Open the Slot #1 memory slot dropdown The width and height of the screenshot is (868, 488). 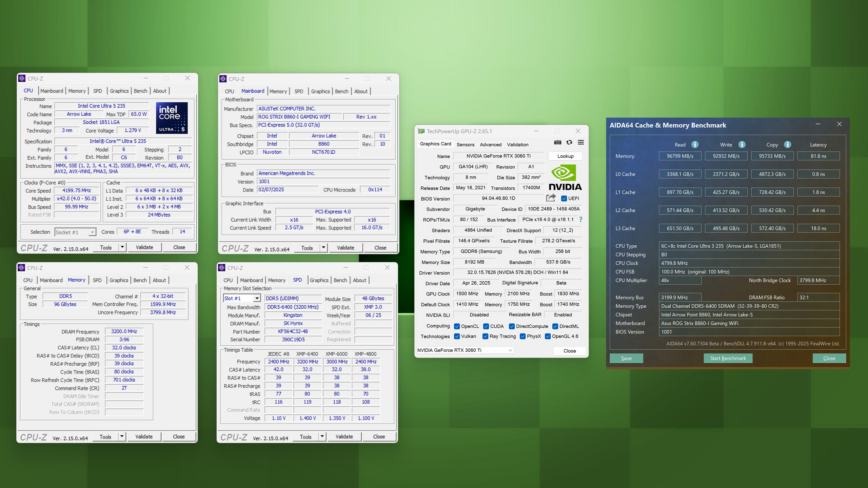(x=242, y=298)
